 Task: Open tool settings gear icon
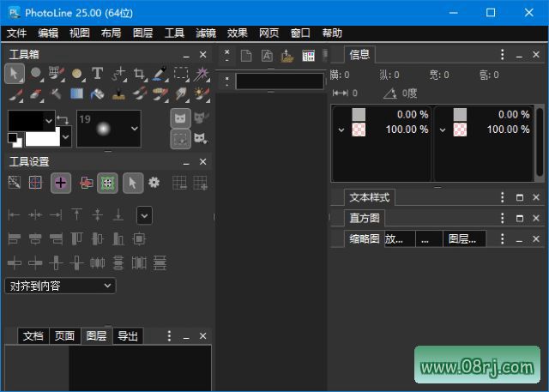click(x=154, y=183)
